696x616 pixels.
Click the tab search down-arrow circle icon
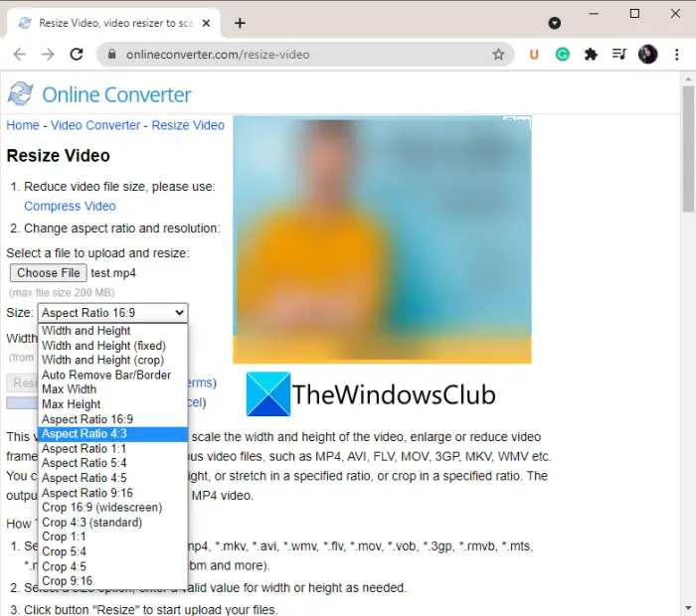coord(555,23)
